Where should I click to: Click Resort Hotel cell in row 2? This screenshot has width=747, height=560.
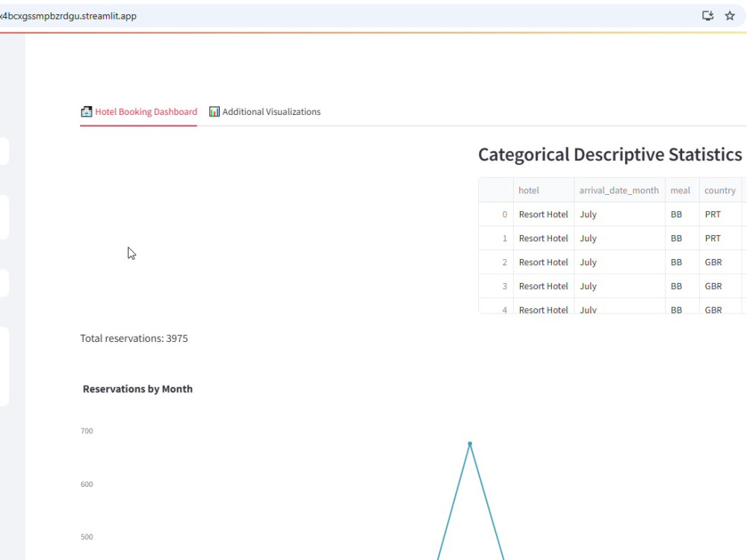[544, 262]
